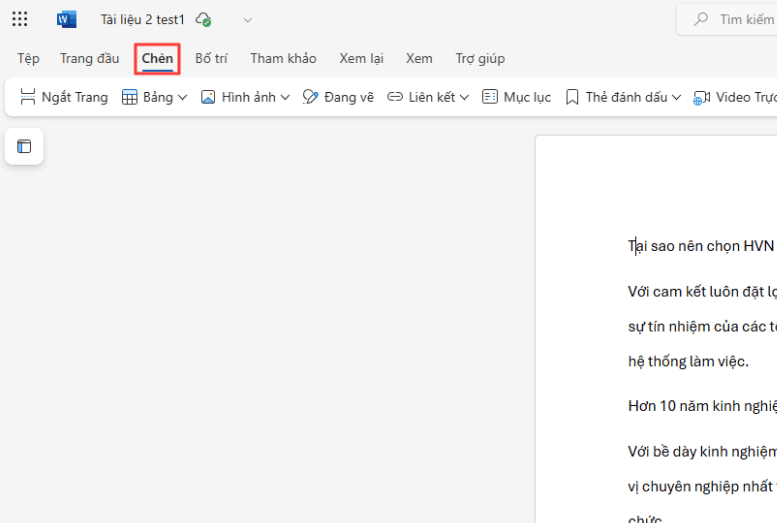
Task: Click the Word application logo
Action: pos(66,19)
